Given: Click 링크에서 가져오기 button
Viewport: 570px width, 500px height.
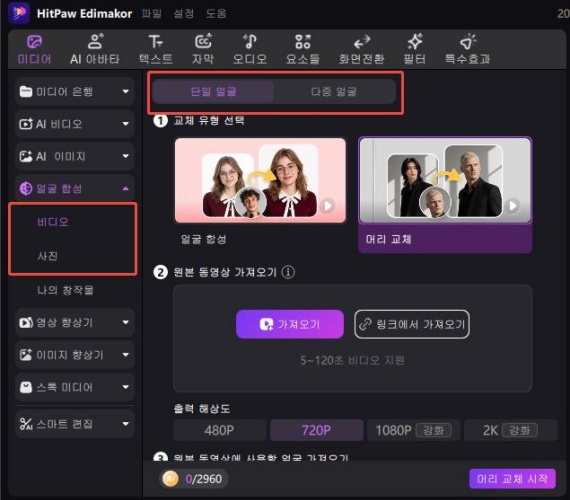Looking at the screenshot, I should coord(412,324).
